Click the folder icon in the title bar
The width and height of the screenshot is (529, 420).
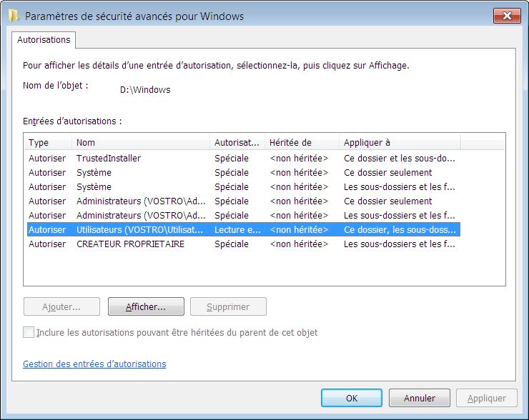(13, 16)
